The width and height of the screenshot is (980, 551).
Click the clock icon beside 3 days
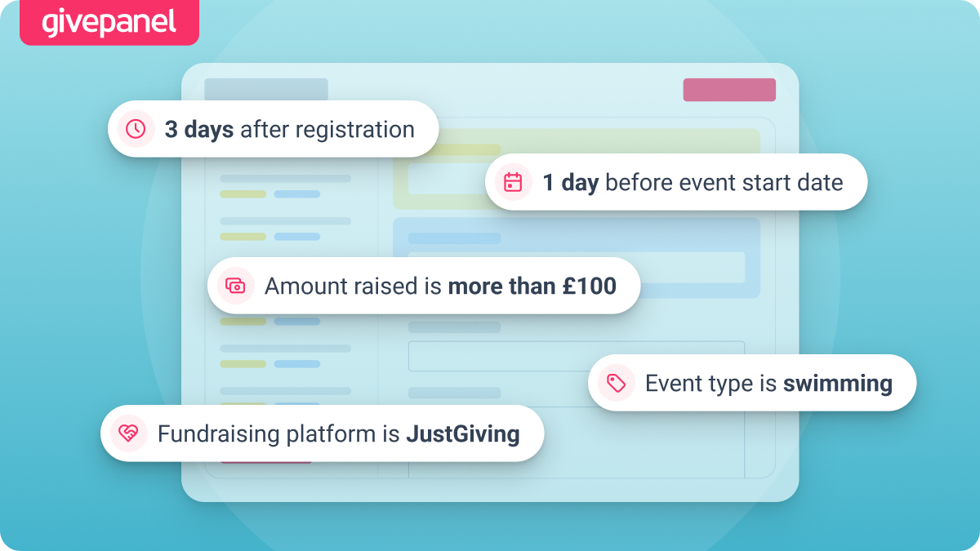pos(136,129)
